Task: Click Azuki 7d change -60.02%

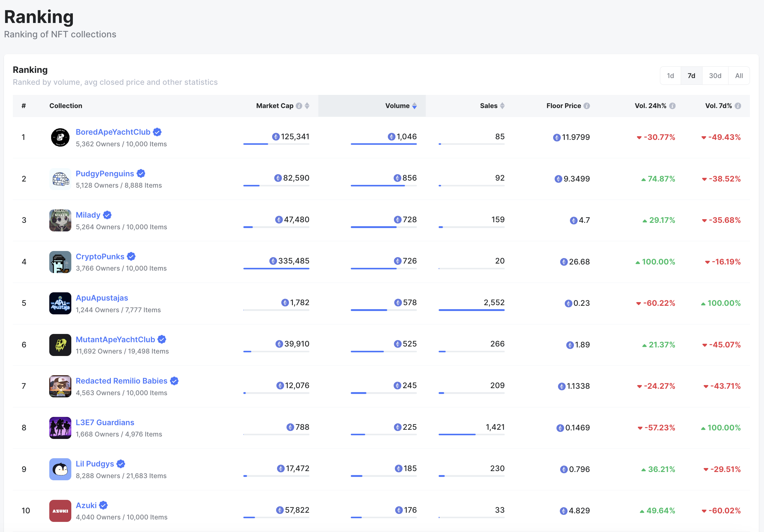Action: point(725,511)
